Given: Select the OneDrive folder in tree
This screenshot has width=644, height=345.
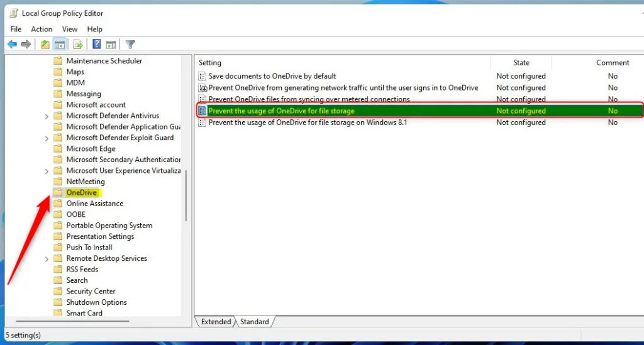Looking at the screenshot, I should (x=81, y=192).
